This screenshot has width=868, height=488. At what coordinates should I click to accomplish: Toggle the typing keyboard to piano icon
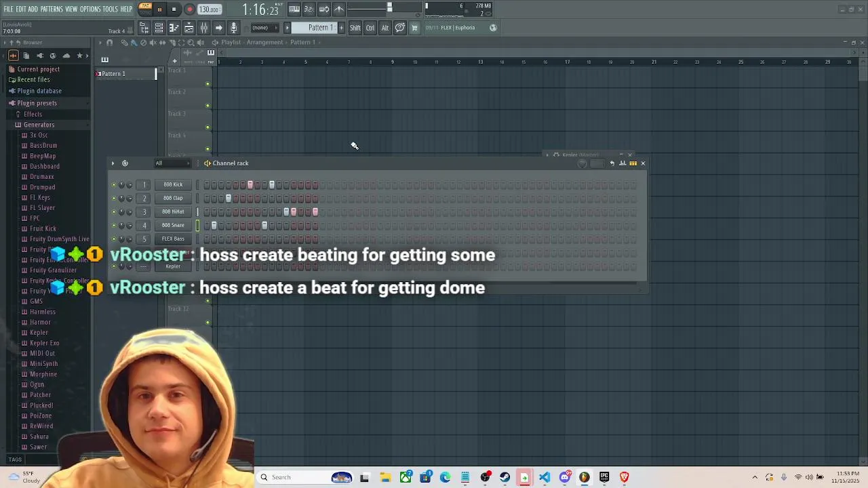click(x=294, y=9)
